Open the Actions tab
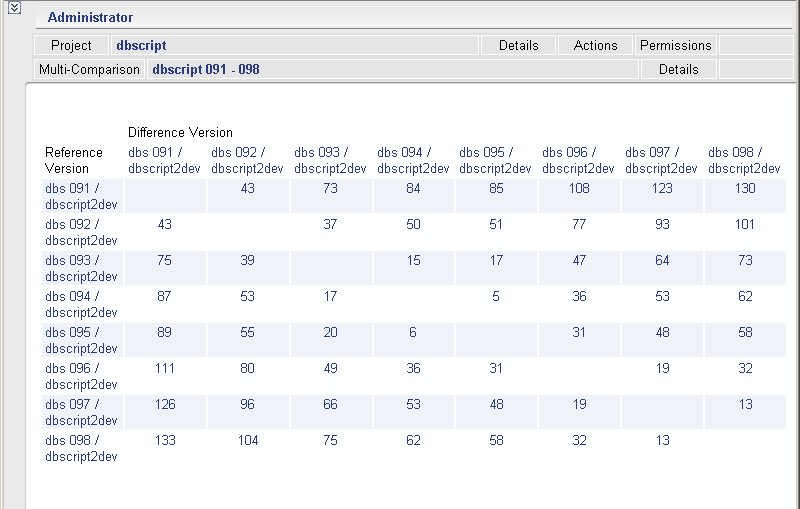This screenshot has height=509, width=800. 595,45
